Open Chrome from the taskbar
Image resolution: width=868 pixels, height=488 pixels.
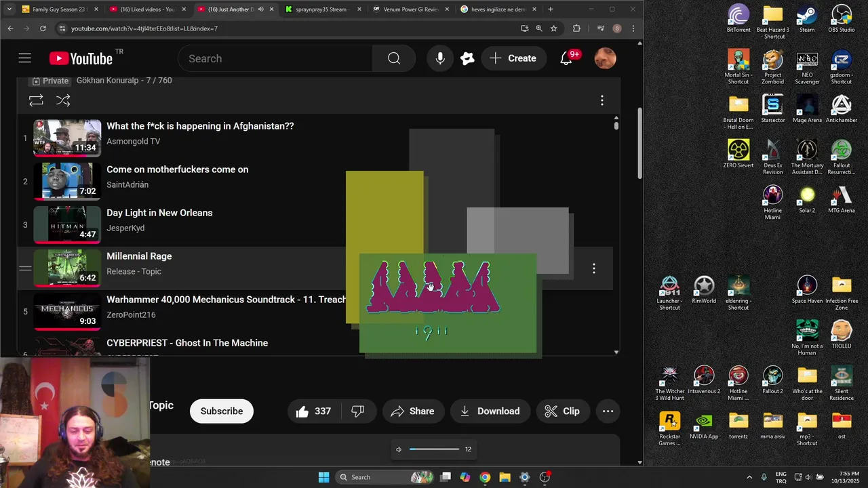tap(484, 477)
